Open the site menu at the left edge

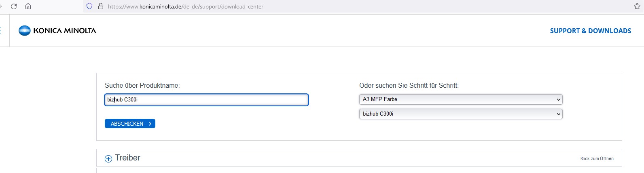click(1, 31)
